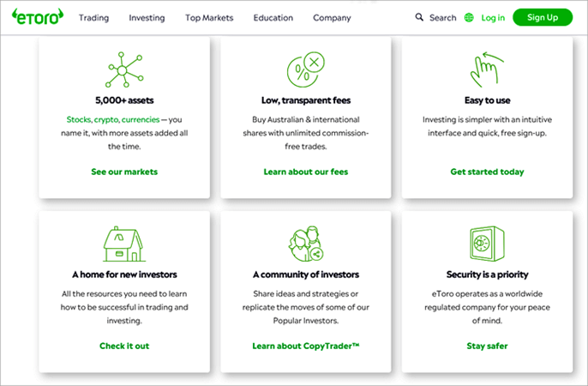Expand the Company menu
Screen dimensions: 588x386
pos(332,17)
